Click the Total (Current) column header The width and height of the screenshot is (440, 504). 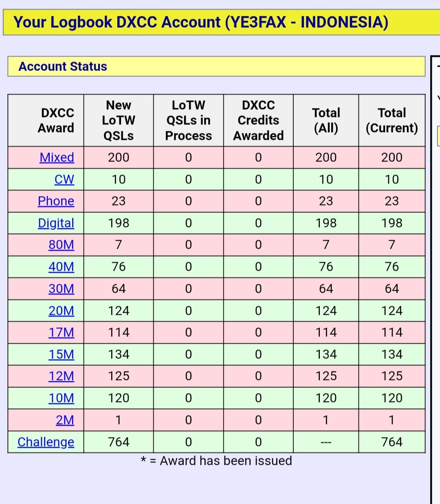click(x=392, y=120)
